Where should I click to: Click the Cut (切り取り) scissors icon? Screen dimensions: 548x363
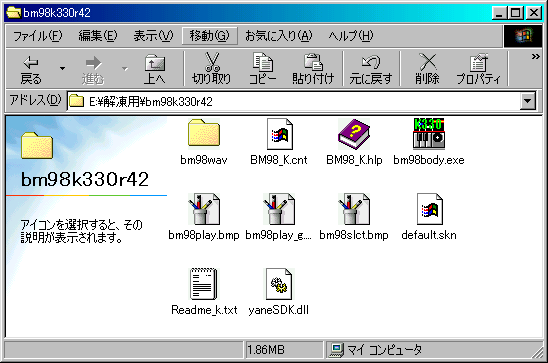tap(211, 62)
